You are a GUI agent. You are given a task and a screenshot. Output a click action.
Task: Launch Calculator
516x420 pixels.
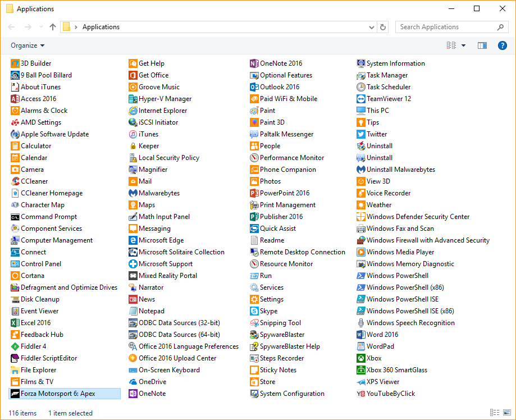coord(32,145)
